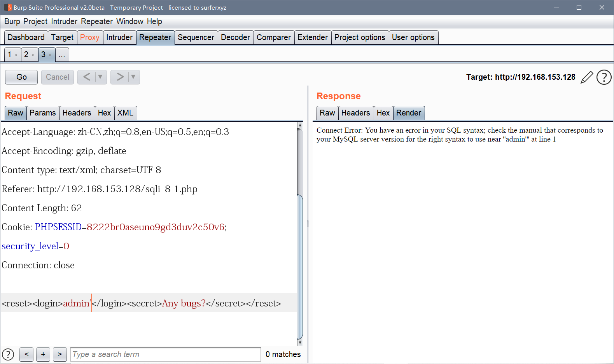Click the plus search options button
The image size is (614, 364).
point(43,354)
